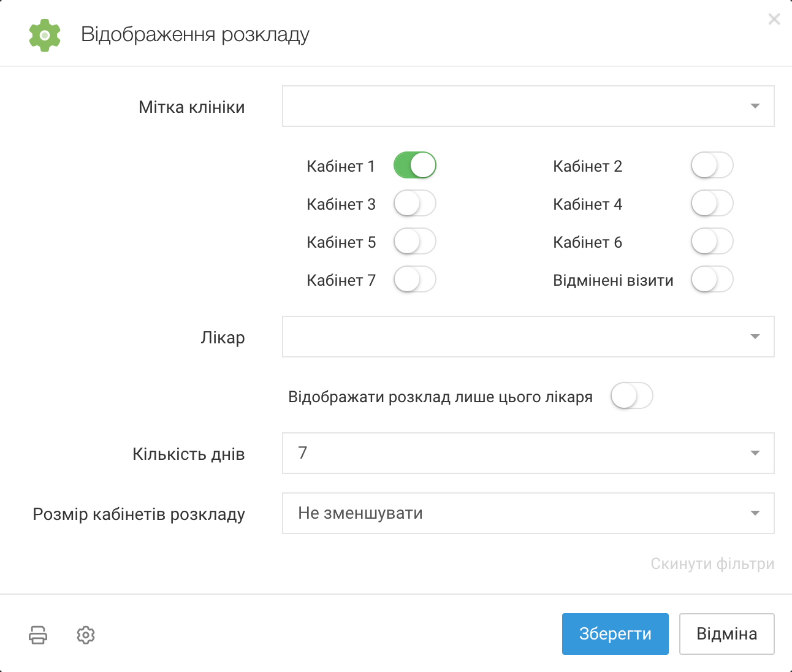Enable Кабінет 5 switch
The image size is (792, 672).
pyautogui.click(x=415, y=241)
